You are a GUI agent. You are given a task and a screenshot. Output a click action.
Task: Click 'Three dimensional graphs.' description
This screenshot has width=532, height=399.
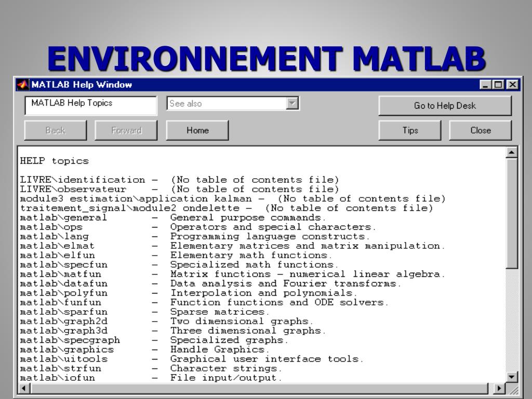point(248,331)
